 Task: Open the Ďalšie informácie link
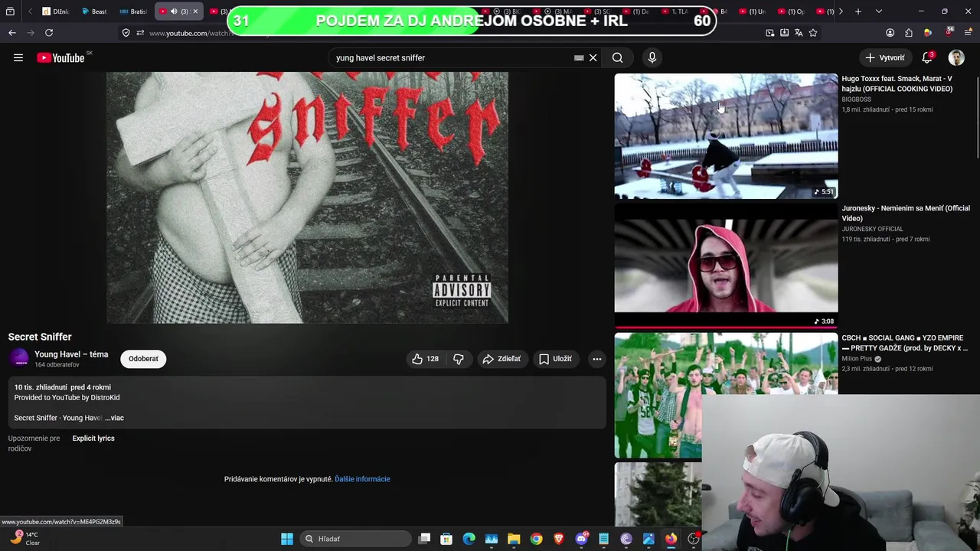(362, 479)
